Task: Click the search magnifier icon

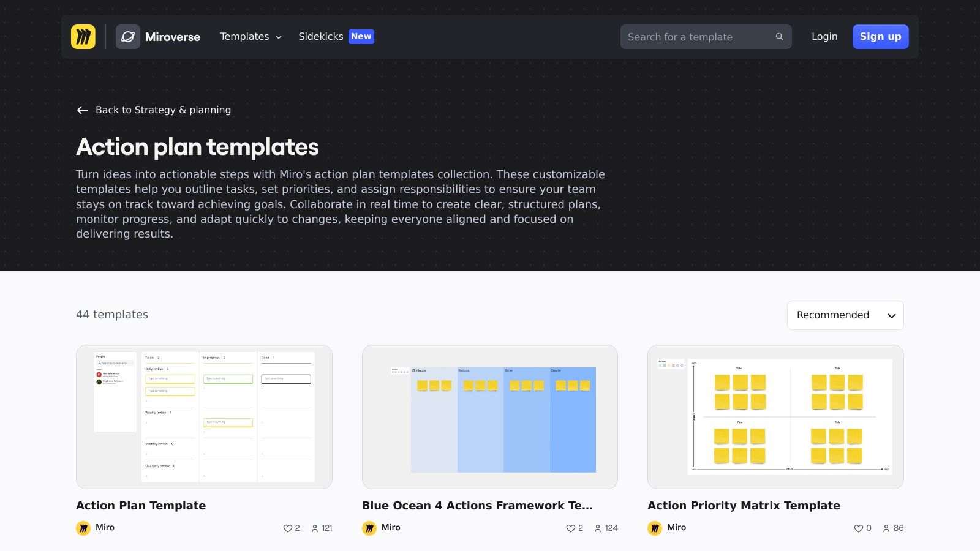Action: tap(779, 37)
